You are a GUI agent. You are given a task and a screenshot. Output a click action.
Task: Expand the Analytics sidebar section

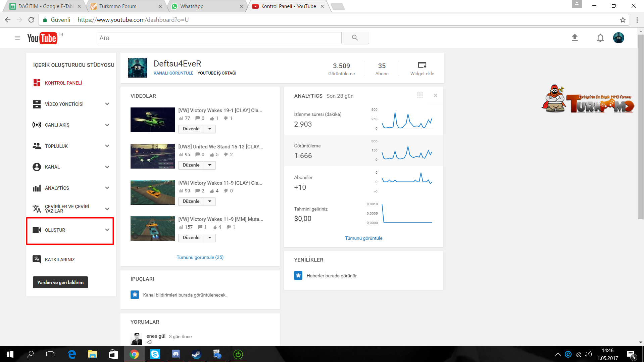pos(107,188)
